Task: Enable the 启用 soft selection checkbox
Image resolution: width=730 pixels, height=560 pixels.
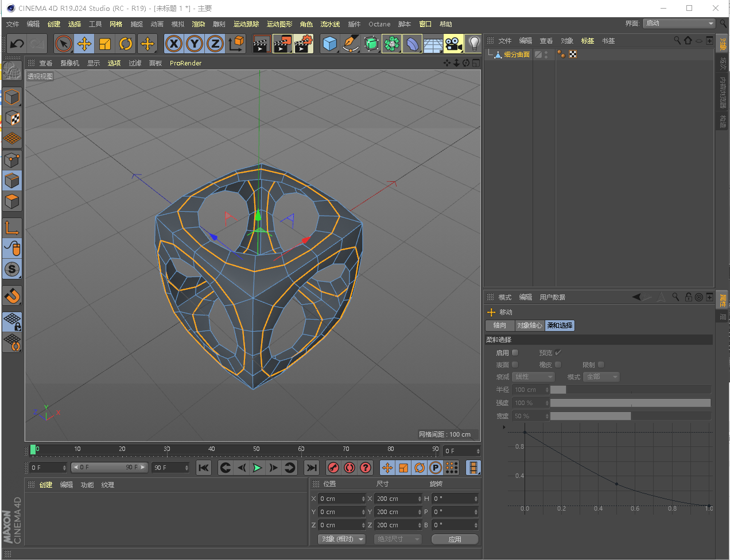Action: [x=515, y=353]
